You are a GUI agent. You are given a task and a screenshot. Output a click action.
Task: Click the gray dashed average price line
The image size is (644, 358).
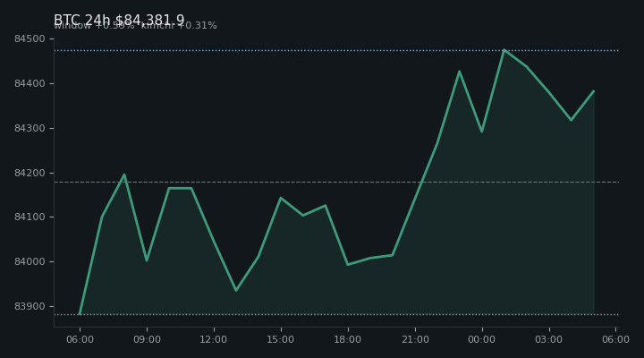coord(336,182)
